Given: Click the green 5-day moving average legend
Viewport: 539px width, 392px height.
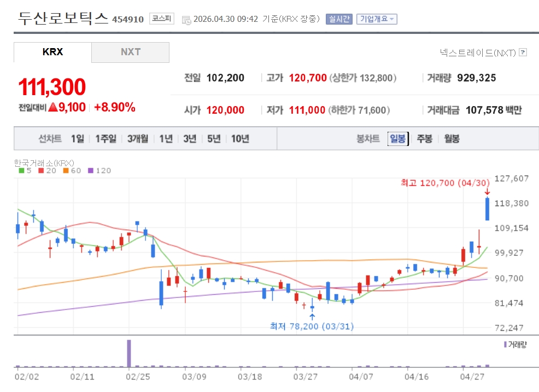Looking at the screenshot, I should (x=24, y=171).
